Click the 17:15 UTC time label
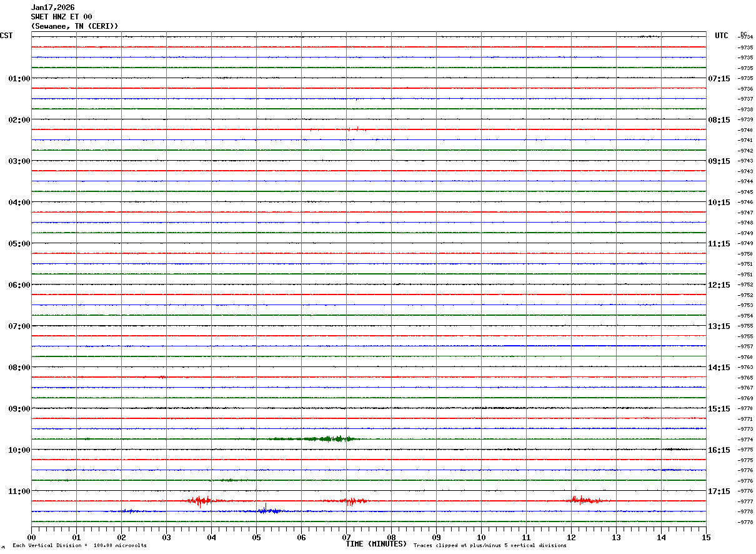The width and height of the screenshot is (756, 554). [719, 491]
